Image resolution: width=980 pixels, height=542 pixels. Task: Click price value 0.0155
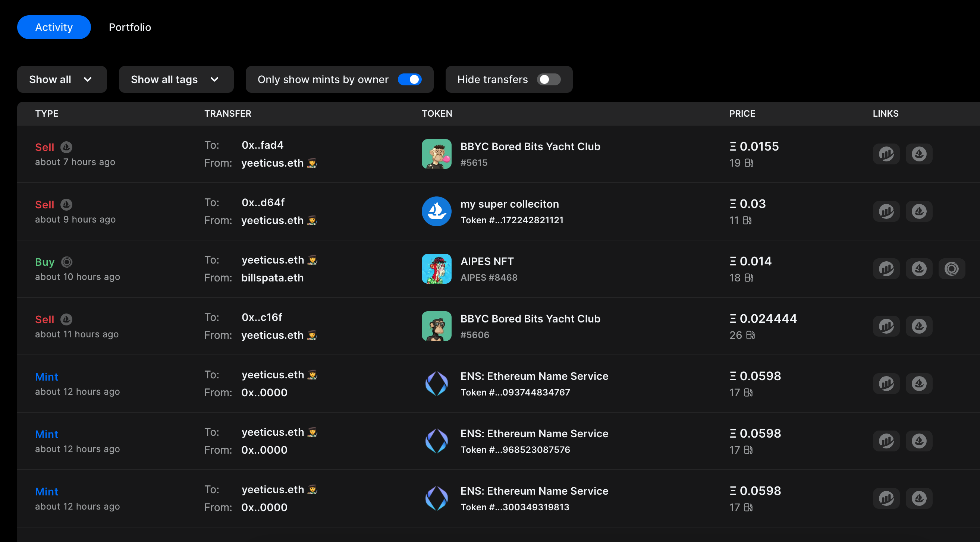click(759, 147)
